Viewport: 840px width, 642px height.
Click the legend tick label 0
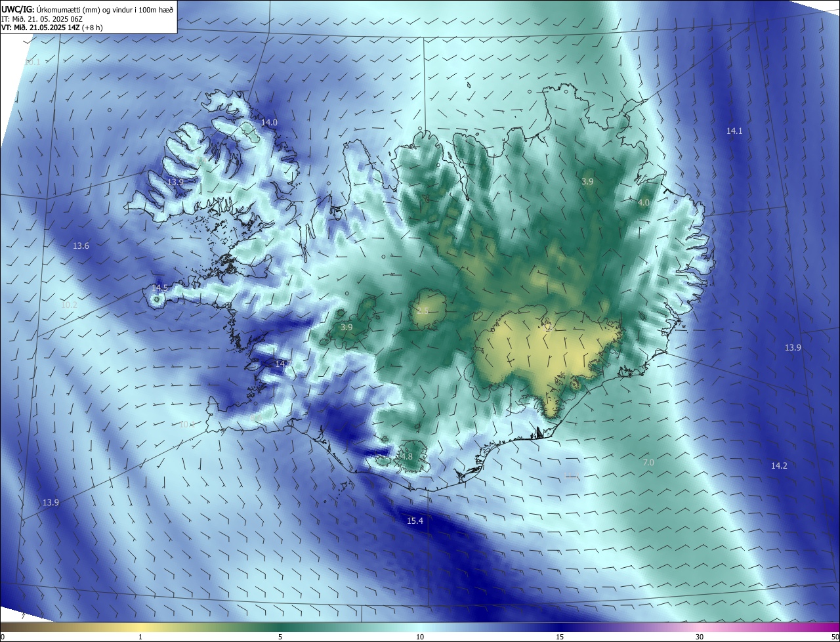3,637
